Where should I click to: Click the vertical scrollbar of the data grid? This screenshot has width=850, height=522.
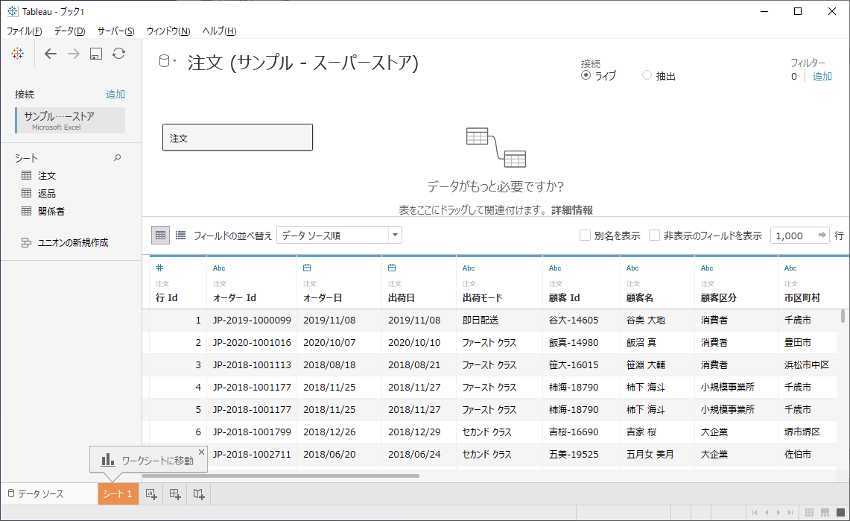click(x=842, y=316)
